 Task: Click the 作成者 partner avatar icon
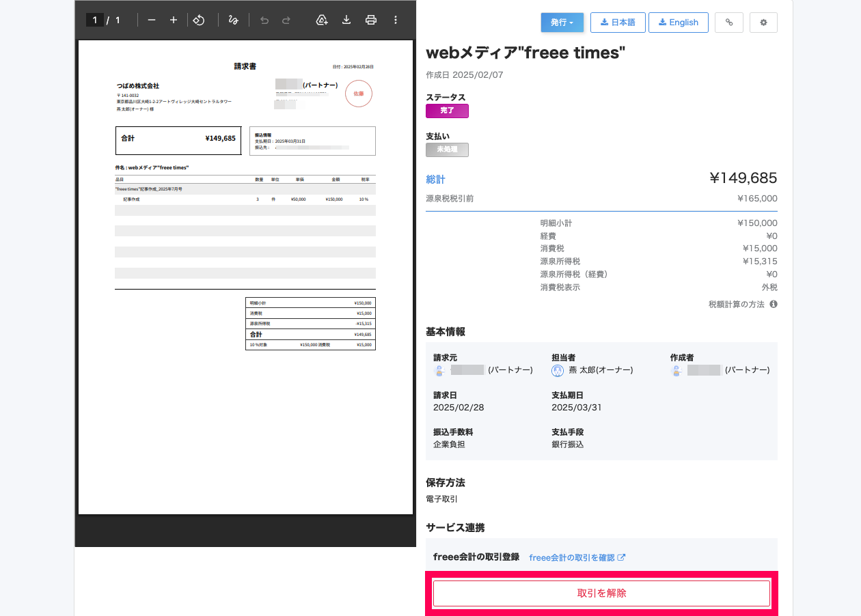[x=676, y=370]
